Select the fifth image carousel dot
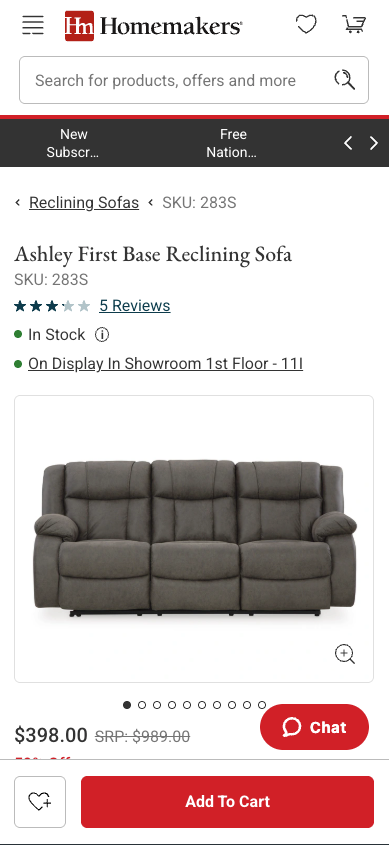 [187, 705]
